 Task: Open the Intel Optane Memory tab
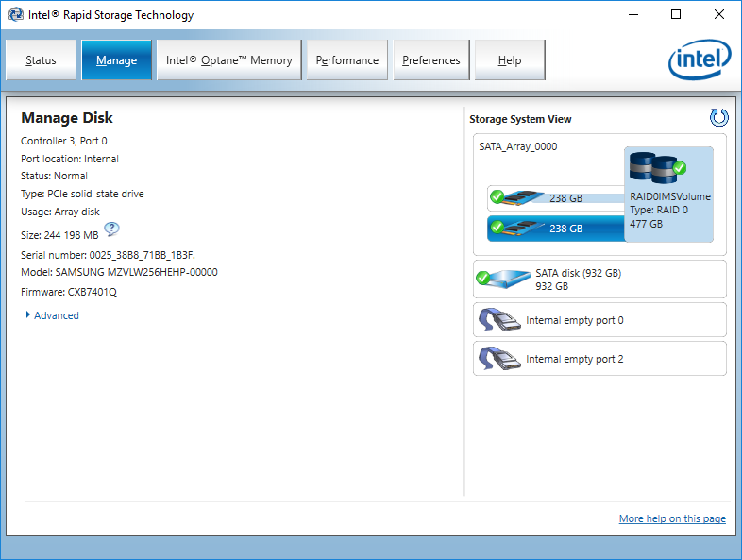(229, 60)
